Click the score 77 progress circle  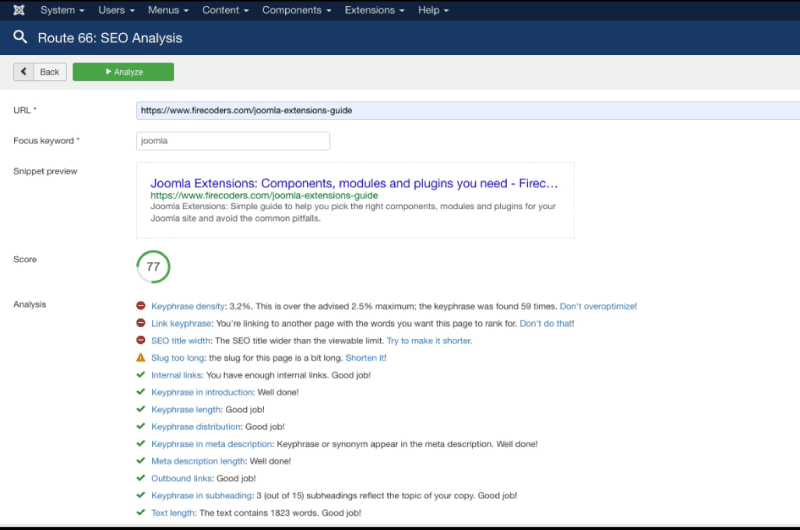pos(153,266)
